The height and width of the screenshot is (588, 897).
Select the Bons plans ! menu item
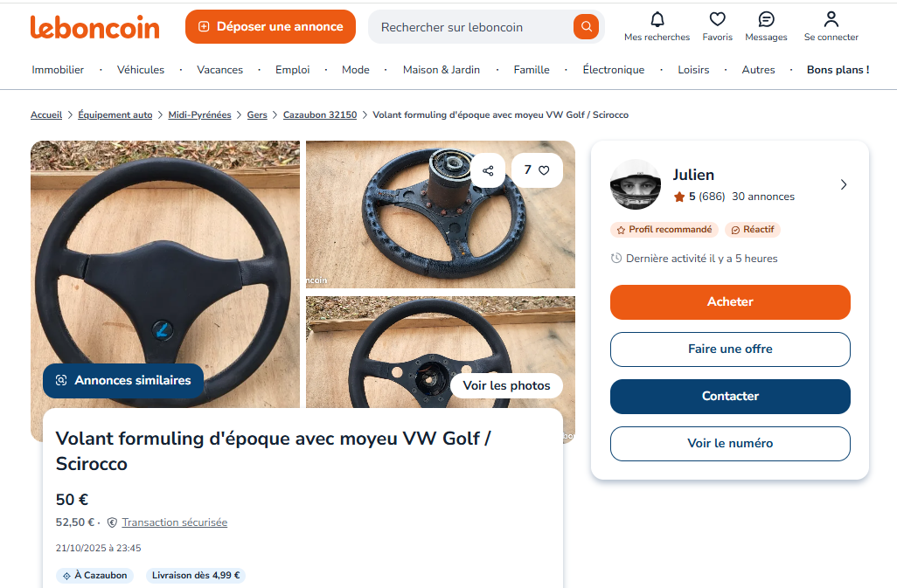(838, 70)
